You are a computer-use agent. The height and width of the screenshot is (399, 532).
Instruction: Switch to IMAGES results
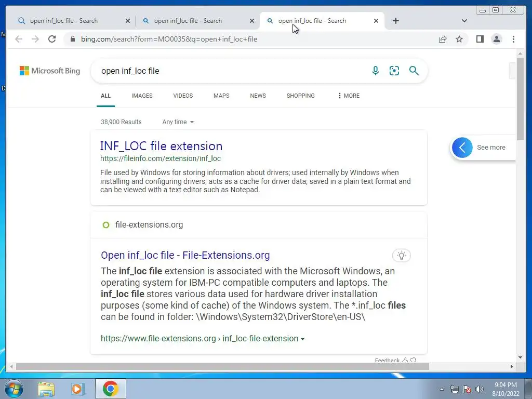(142, 96)
